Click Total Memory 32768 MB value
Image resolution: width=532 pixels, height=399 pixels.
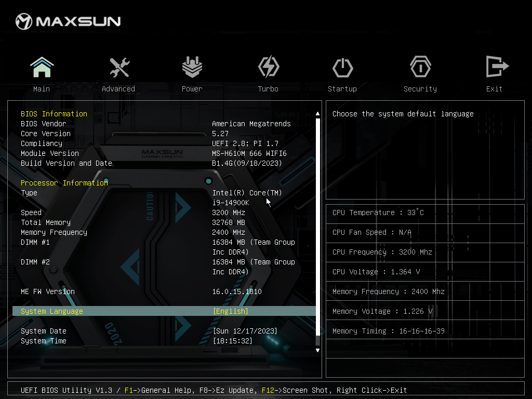(229, 222)
